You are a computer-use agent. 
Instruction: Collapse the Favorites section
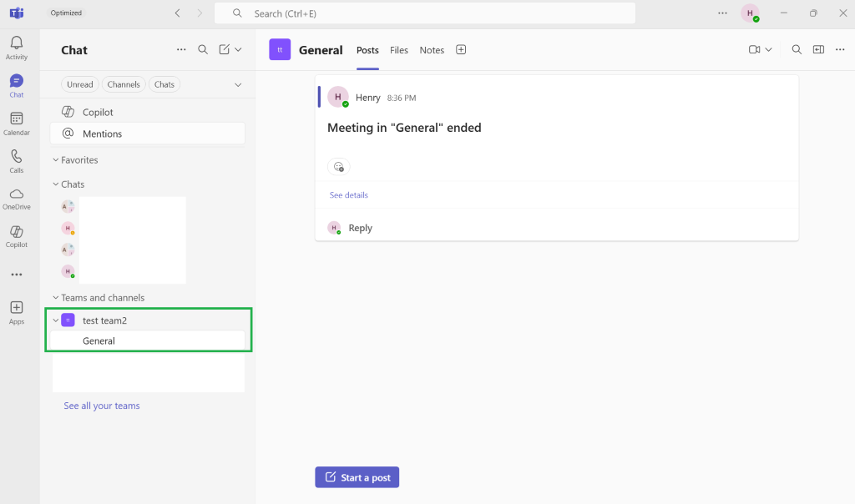pos(56,159)
